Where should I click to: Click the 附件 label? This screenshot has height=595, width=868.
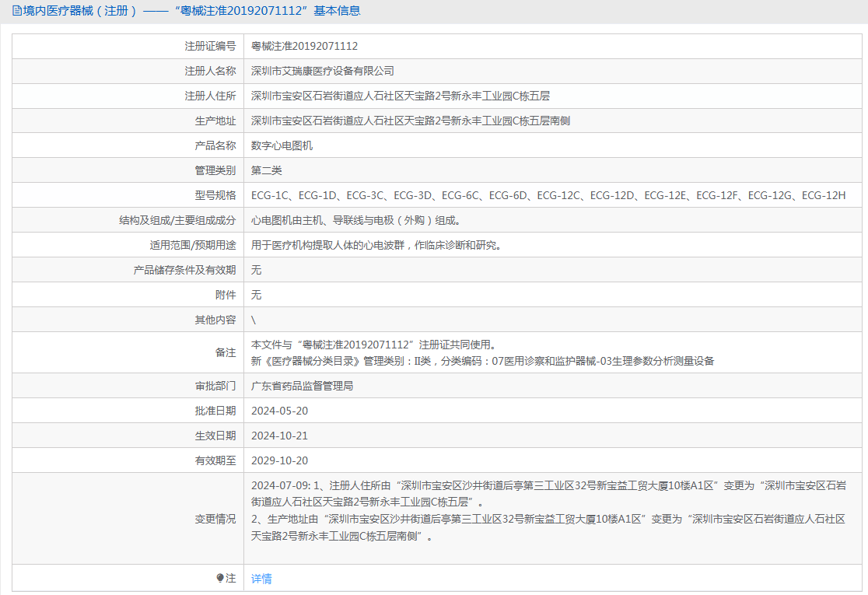[226, 296]
